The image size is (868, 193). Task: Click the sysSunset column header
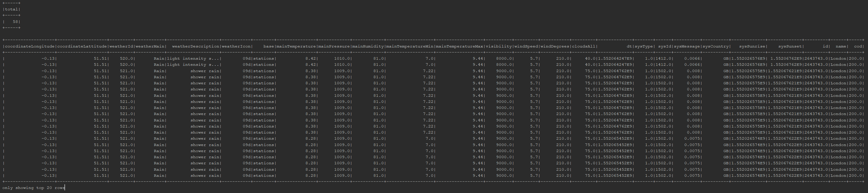point(790,46)
